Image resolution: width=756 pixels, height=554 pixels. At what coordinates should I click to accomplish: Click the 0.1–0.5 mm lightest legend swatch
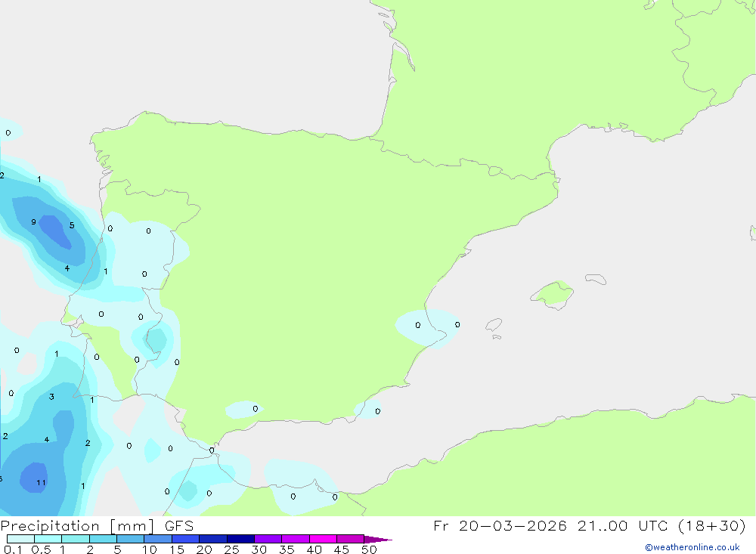pyautogui.click(x=20, y=539)
